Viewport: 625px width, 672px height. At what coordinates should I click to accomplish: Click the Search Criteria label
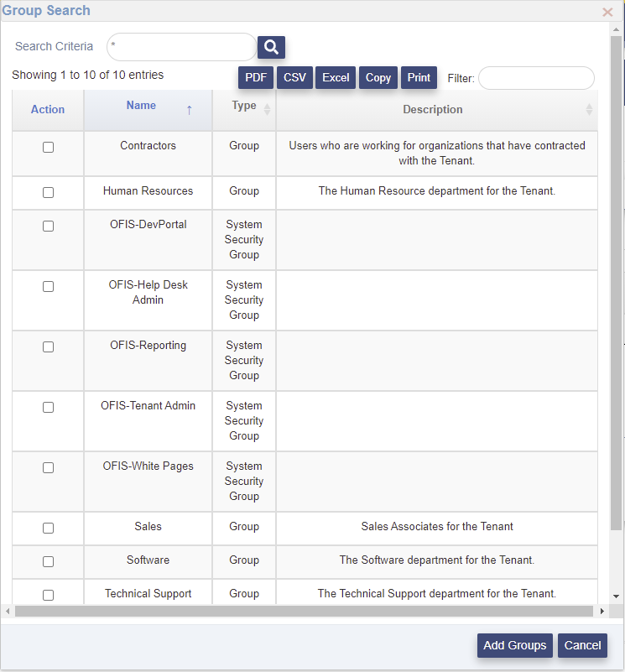pos(54,46)
